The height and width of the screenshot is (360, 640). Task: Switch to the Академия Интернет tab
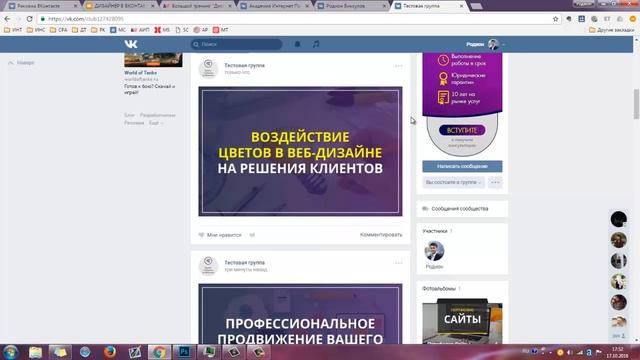pyautogui.click(x=275, y=6)
